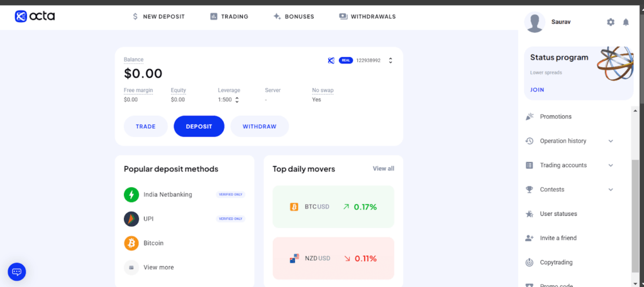
Task: Click the UPI logo icon
Action: coord(131,219)
